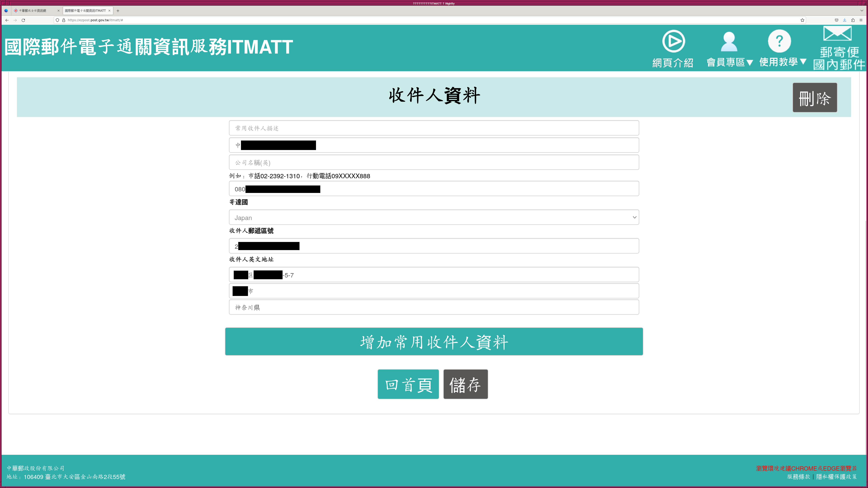The image size is (868, 488).
Task: Click the 網頁介紹 play-circle icon
Action: coord(673,41)
